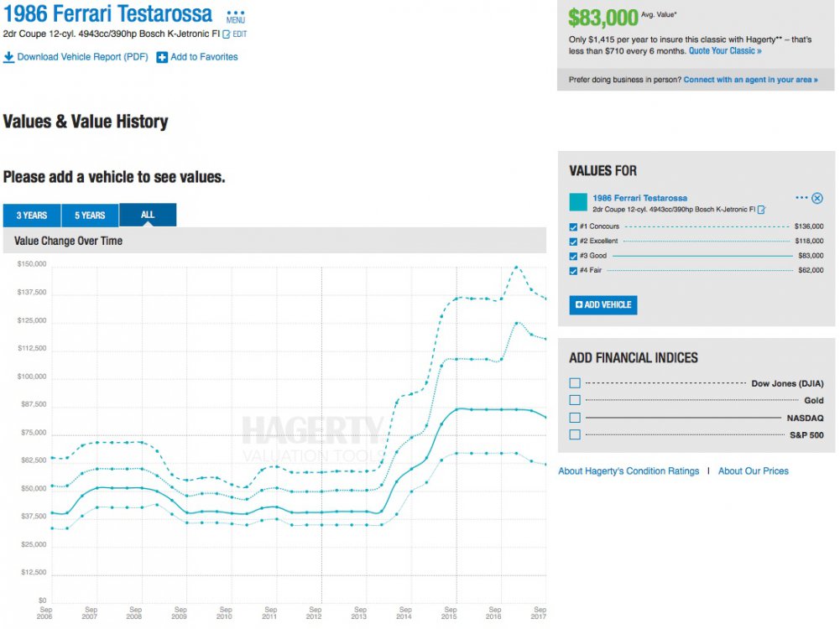Viewport: 840px width, 629px height.
Task: Click the S&P 500 label
Action: pos(806,434)
